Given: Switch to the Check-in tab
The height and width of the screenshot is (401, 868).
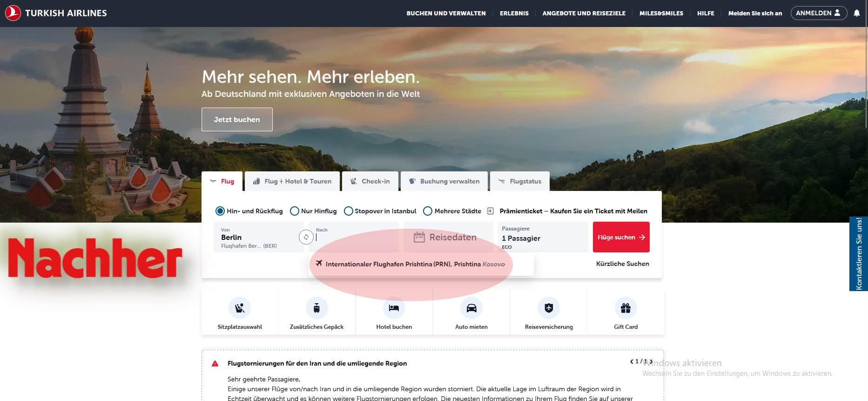Looking at the screenshot, I should point(370,181).
